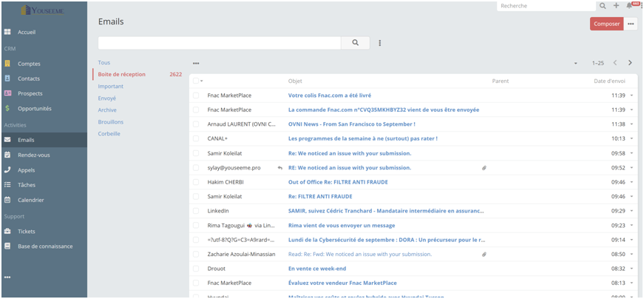Sort emails by Date d'envoi column header
Screen dimensions: 644x299
coord(609,81)
